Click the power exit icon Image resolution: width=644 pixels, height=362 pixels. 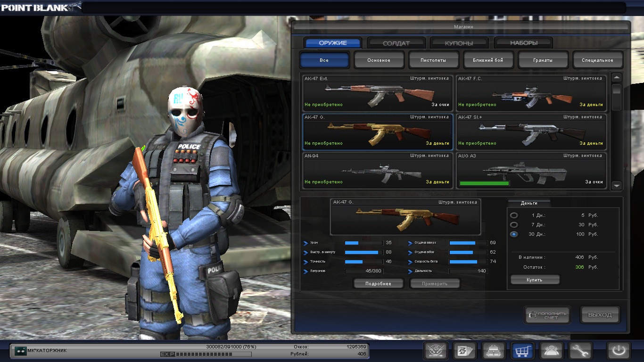[x=619, y=351]
